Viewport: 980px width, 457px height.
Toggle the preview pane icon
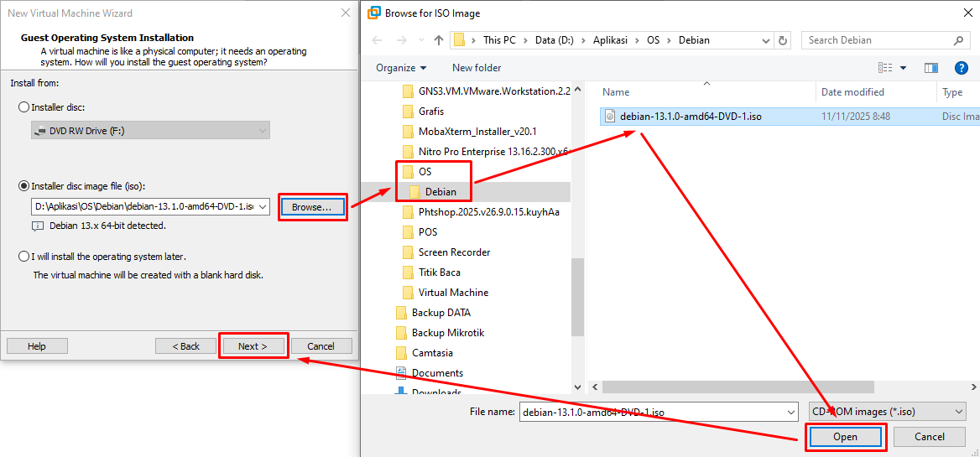[930, 68]
